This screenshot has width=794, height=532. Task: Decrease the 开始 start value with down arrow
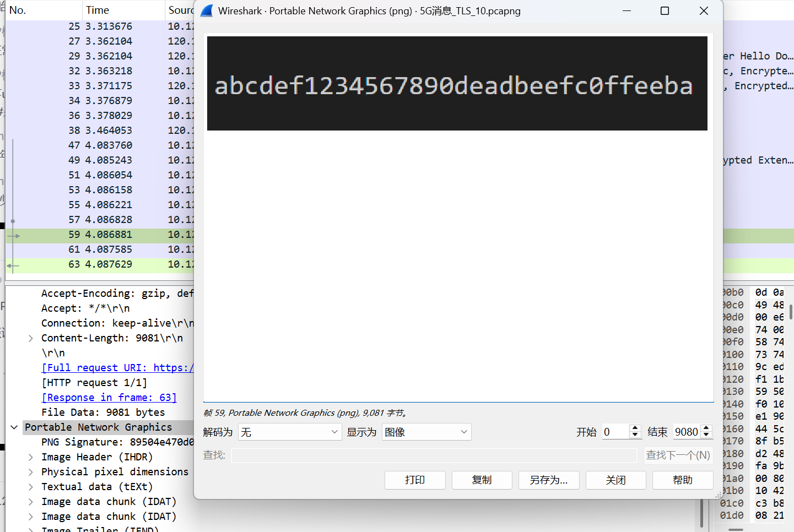[x=635, y=436]
